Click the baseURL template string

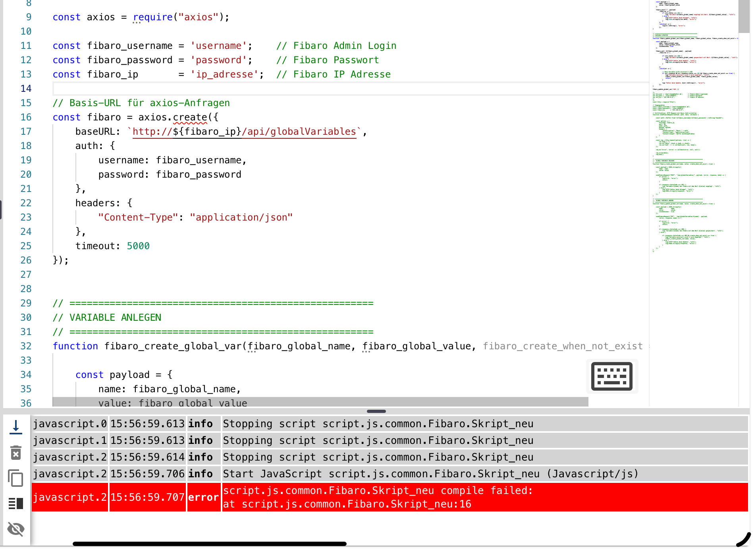pyautogui.click(x=244, y=132)
